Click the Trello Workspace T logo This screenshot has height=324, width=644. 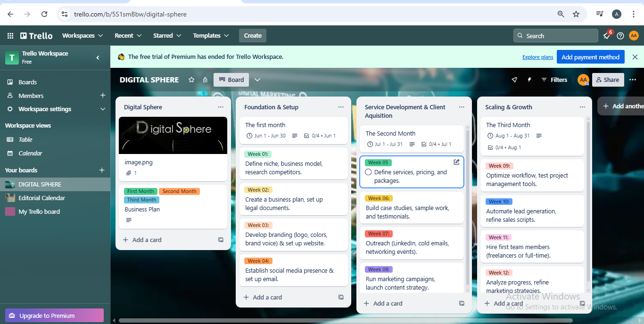pyautogui.click(x=12, y=57)
